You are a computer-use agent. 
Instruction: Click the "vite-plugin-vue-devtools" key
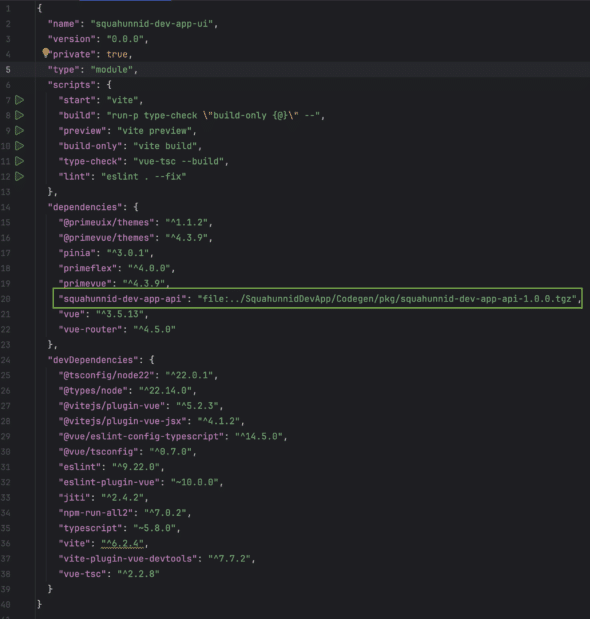point(128,559)
